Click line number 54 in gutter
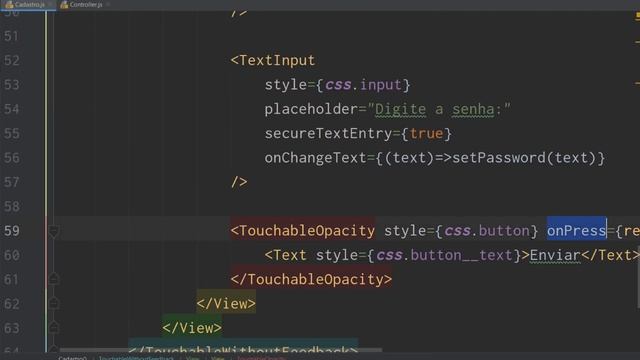640x360 pixels. tap(12, 109)
